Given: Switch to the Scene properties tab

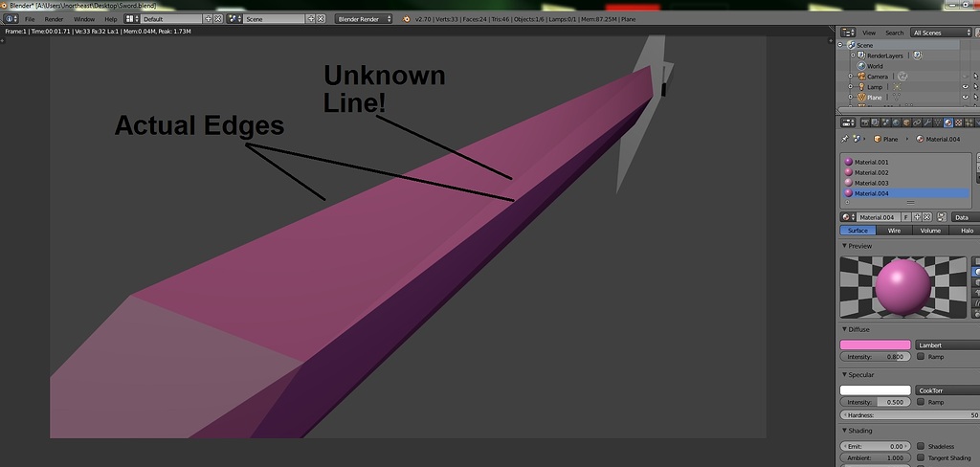Looking at the screenshot, I should click(885, 122).
